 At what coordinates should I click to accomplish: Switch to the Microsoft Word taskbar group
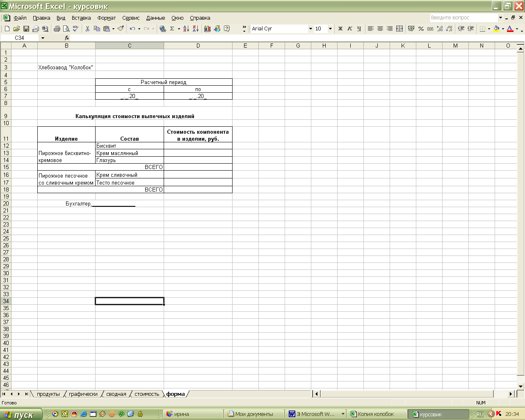tap(316, 414)
